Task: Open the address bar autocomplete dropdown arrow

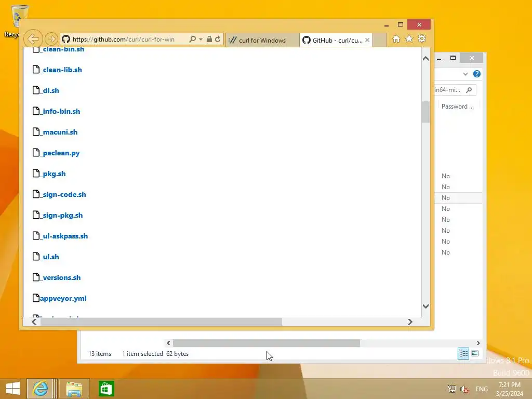Action: pyautogui.click(x=201, y=39)
